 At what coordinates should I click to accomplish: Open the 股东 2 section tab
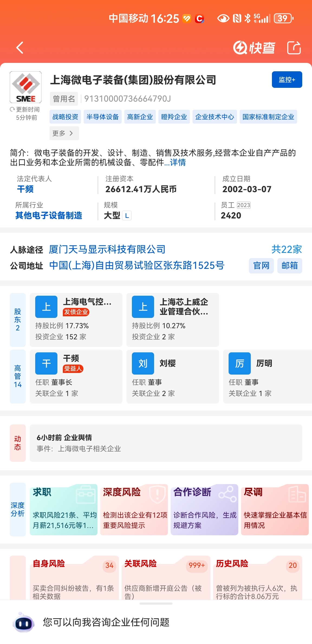pyautogui.click(x=18, y=320)
